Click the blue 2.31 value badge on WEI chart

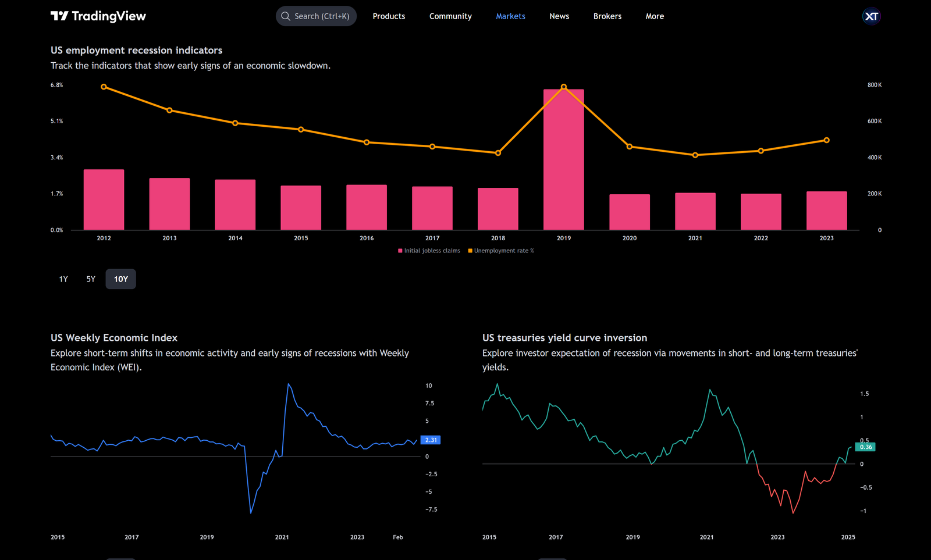point(430,440)
